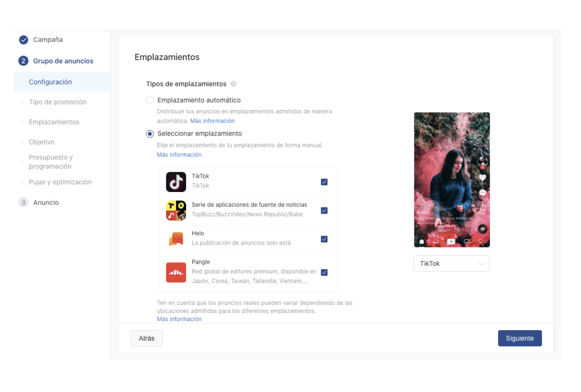The image size is (581, 392).
Task: Click step 2 number icon
Action: click(24, 61)
